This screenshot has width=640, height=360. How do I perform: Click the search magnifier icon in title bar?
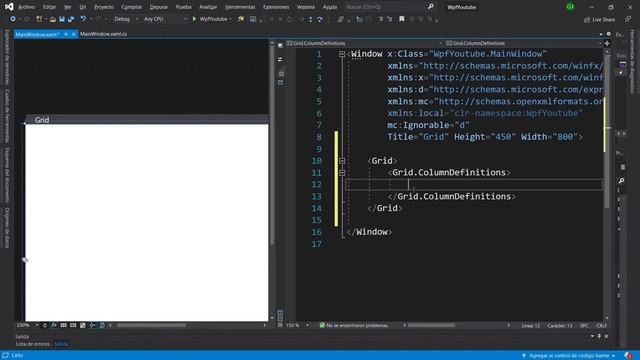tap(430, 7)
